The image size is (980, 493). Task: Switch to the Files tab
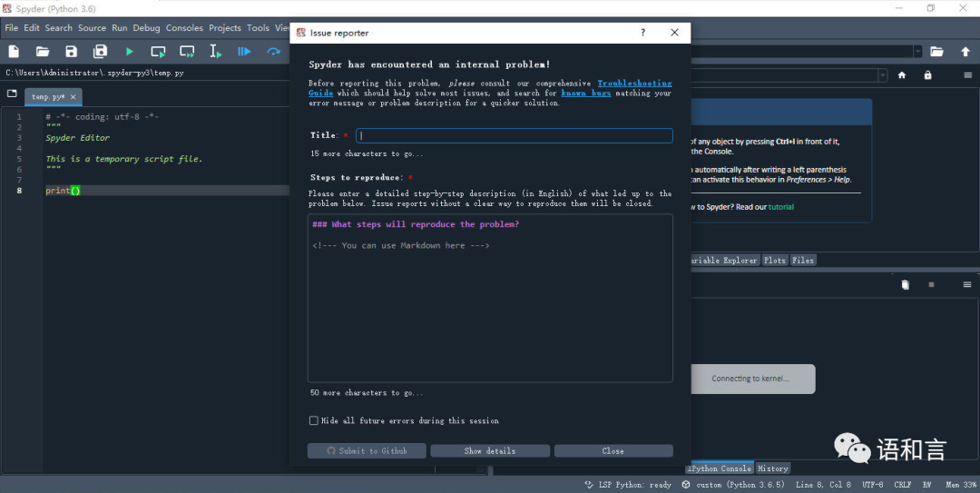[802, 261]
